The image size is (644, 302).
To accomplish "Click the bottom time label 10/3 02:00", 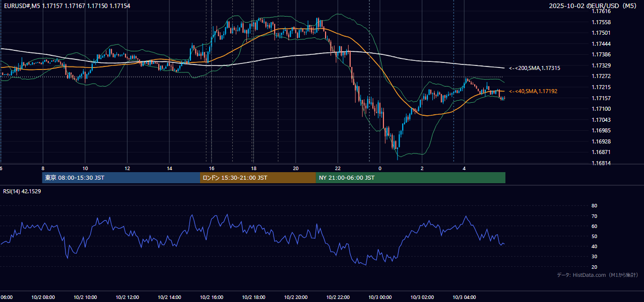I will pos(422,297).
